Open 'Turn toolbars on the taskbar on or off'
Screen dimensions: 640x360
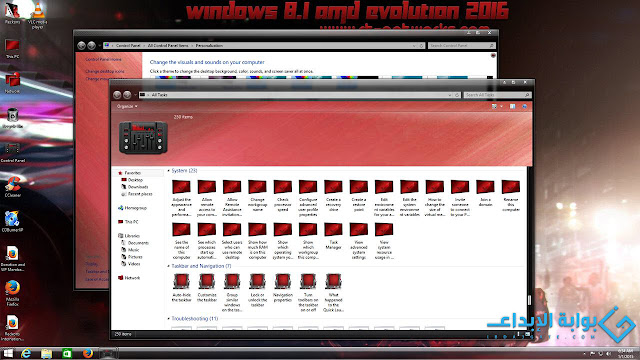(x=308, y=293)
